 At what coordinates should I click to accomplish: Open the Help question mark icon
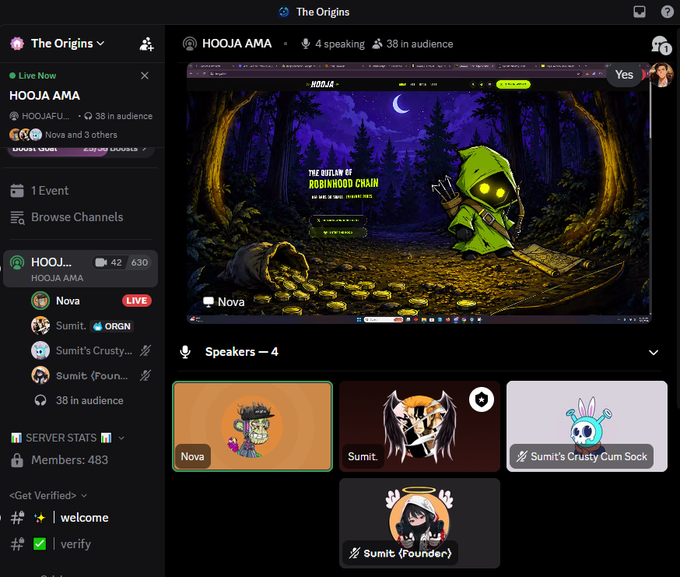(667, 12)
